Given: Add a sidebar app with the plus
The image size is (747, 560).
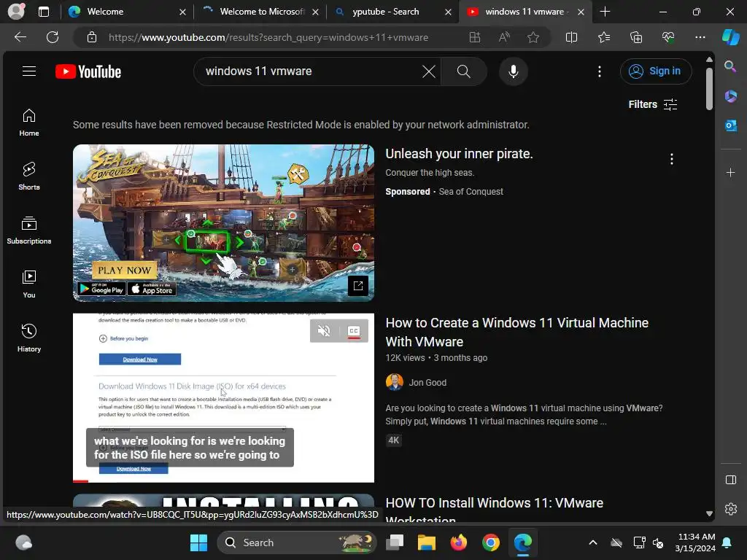Looking at the screenshot, I should click(x=730, y=172).
